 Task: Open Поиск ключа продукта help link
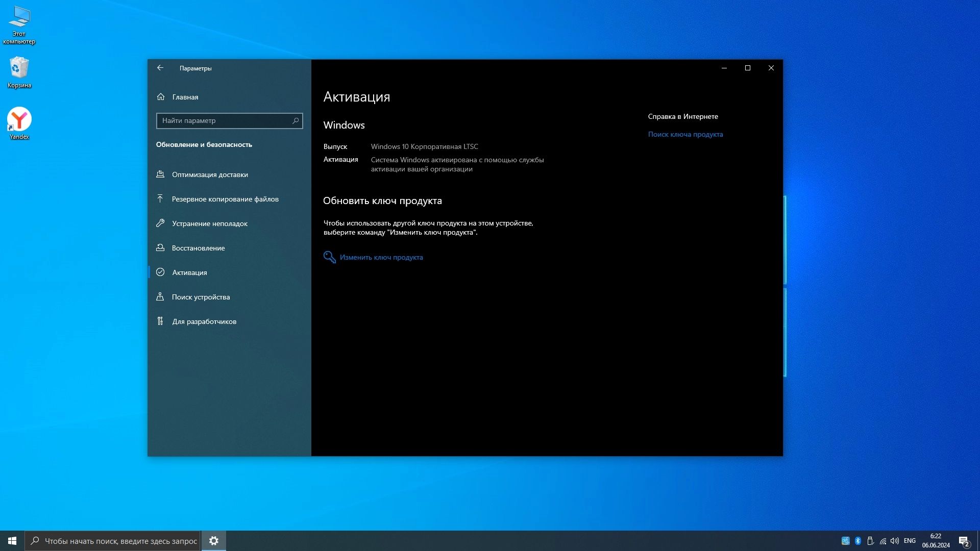tap(685, 135)
